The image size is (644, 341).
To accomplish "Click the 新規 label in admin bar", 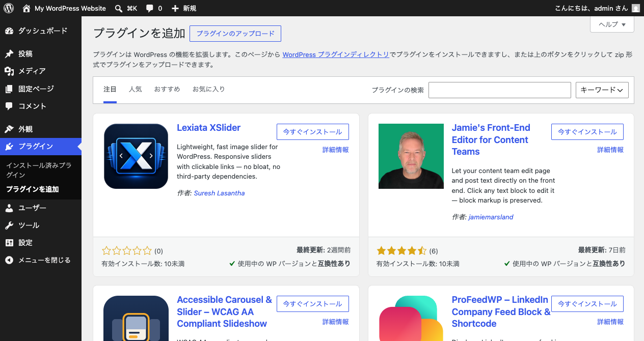I will (x=190, y=8).
